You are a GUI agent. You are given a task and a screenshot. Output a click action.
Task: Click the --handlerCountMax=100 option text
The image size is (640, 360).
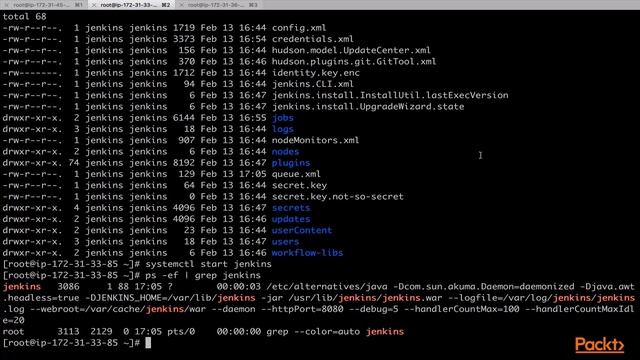462,309
